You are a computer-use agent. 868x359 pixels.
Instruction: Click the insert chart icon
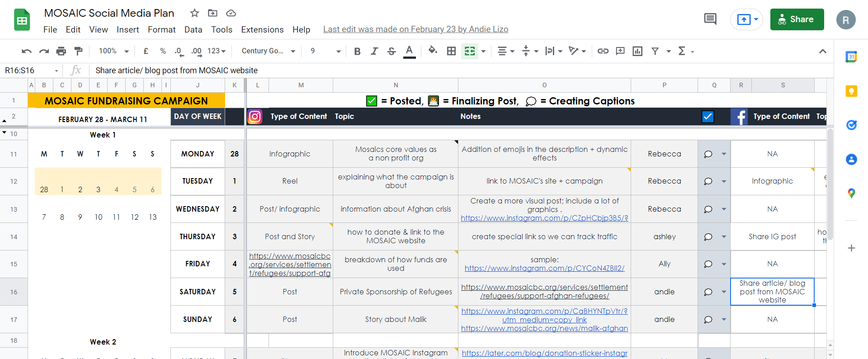pos(637,51)
